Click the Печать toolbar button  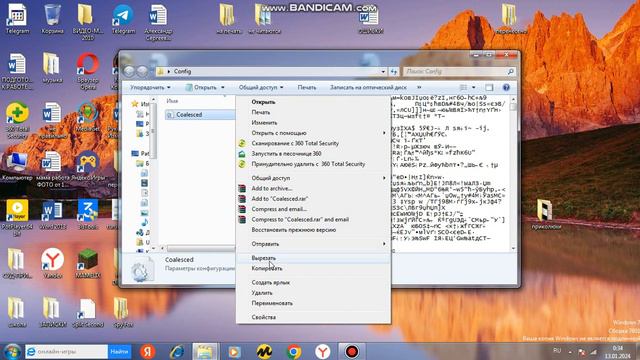click(307, 87)
